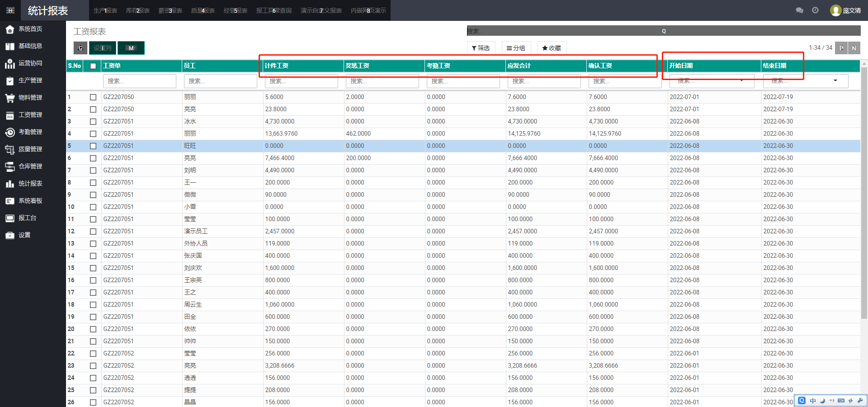Screen dimensions: 868x407
Task: Click the 员工 column search field
Action: point(220,81)
